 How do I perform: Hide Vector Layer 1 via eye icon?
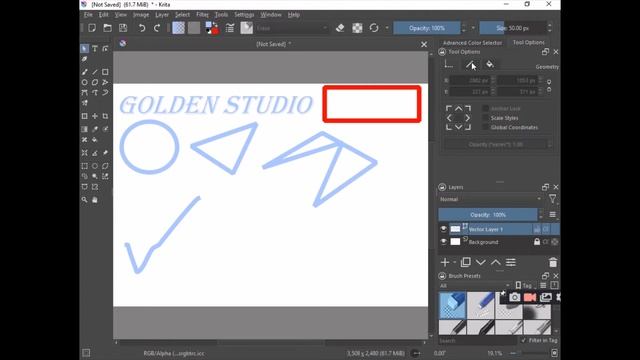[x=443, y=229]
